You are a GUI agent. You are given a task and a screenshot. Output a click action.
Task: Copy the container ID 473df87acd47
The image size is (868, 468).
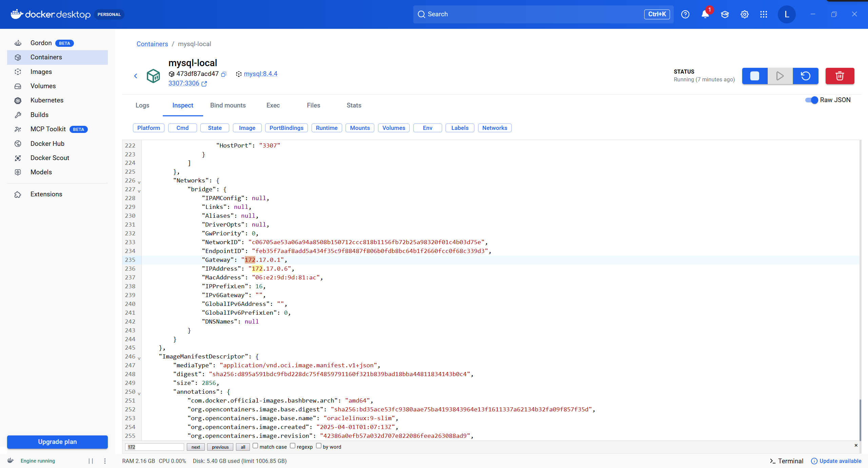click(x=224, y=74)
